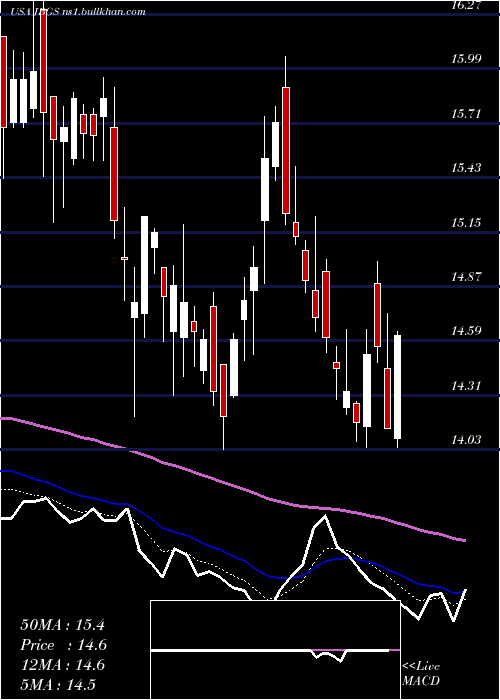The width and height of the screenshot is (500, 700).
Task: Click the 15.43 price axis label
Action: tap(466, 167)
